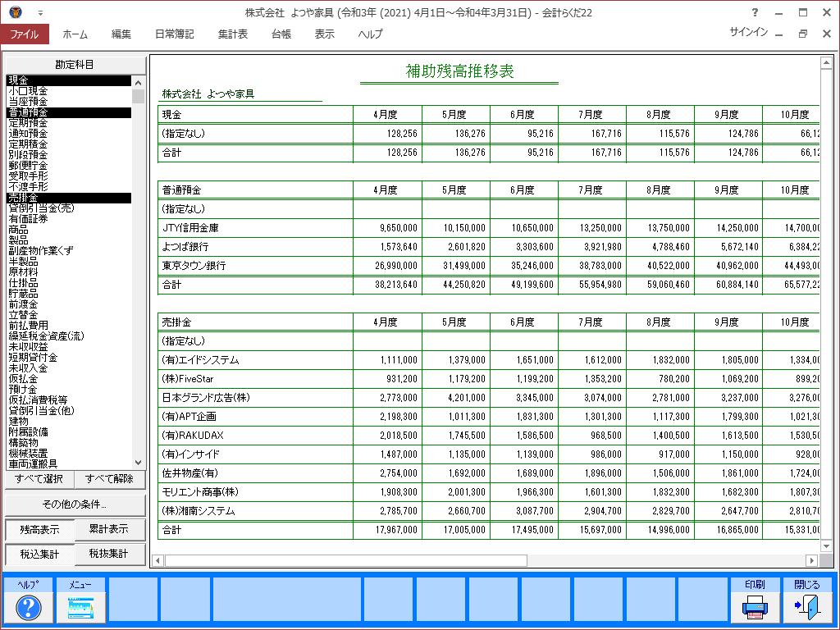Switch to the ホーム tab
This screenshot has height=630, width=840.
coord(75,34)
